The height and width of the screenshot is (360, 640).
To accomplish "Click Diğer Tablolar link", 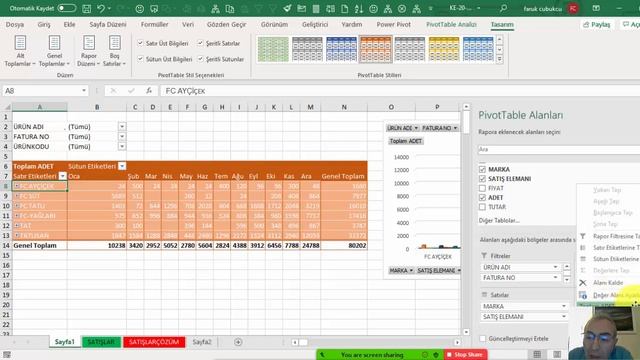I will [x=499, y=220].
